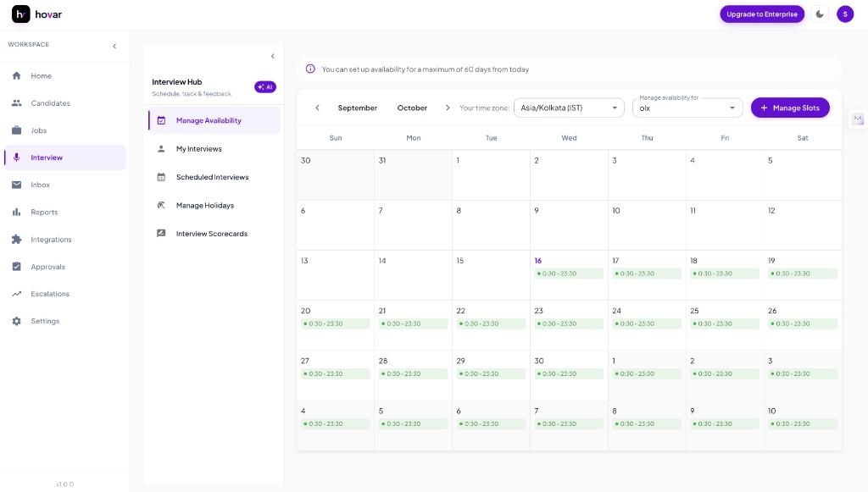
Task: Click the Reports bar chart icon
Action: click(x=17, y=212)
